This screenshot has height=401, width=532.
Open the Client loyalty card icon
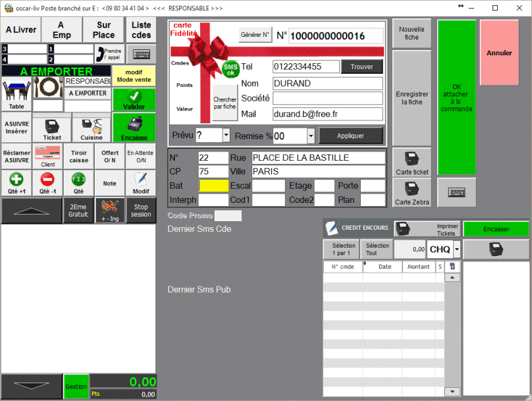(x=47, y=156)
